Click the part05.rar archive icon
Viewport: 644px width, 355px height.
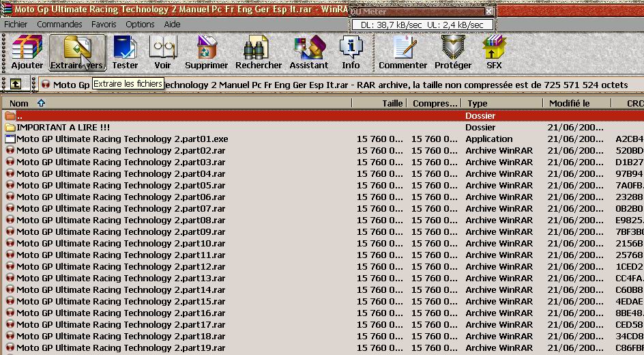[10, 185]
